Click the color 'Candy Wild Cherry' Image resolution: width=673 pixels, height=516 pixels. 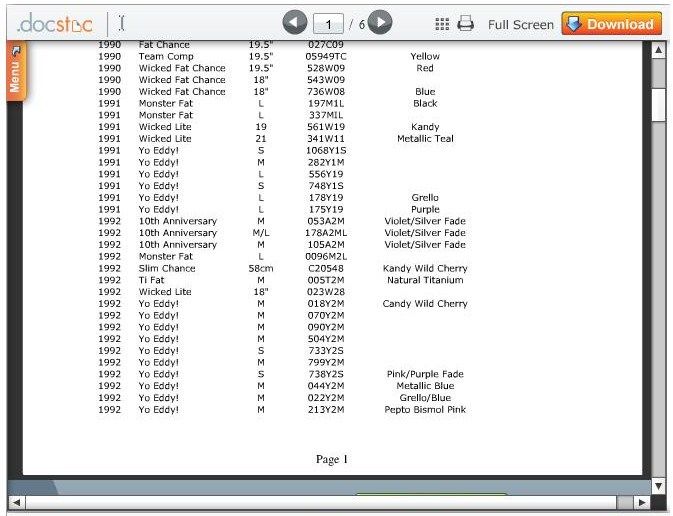425,304
